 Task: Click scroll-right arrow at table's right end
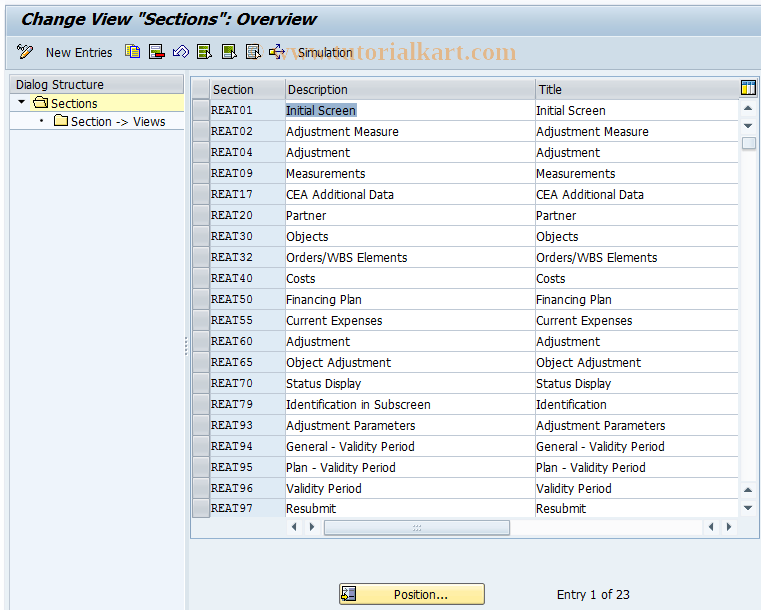pyautogui.click(x=728, y=527)
